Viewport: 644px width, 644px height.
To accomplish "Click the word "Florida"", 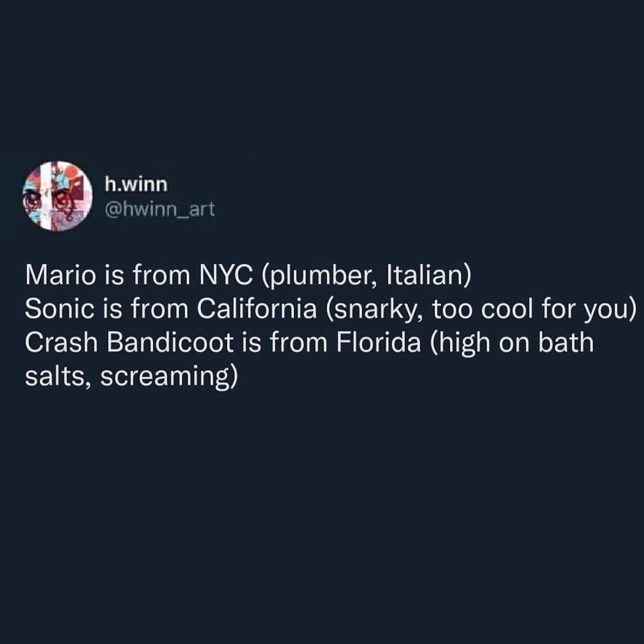I will coord(379,342).
